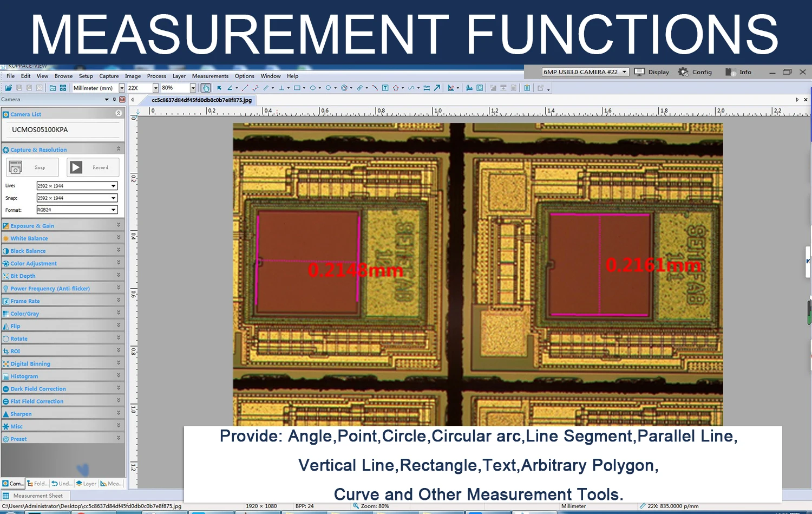Choose the Rectangle measurement tool
The height and width of the screenshot is (514, 812).
click(297, 88)
